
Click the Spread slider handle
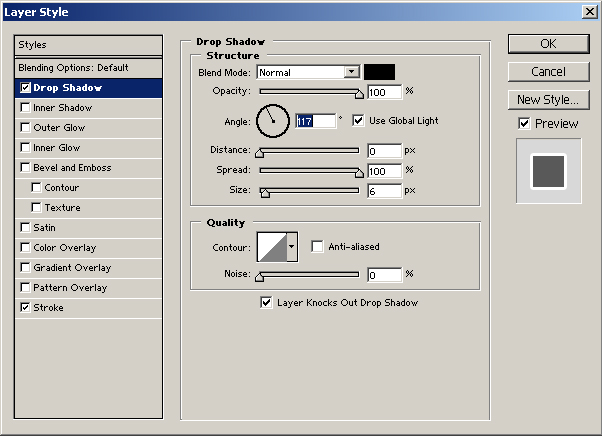(359, 173)
